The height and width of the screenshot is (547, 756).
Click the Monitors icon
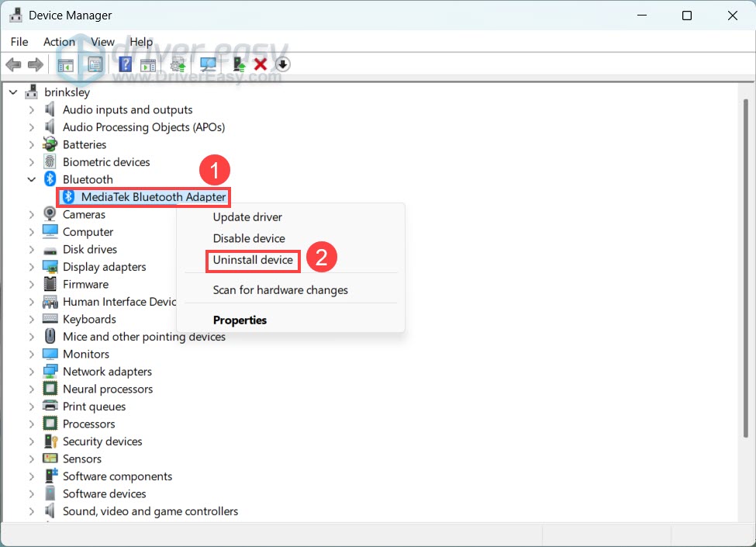(x=50, y=354)
